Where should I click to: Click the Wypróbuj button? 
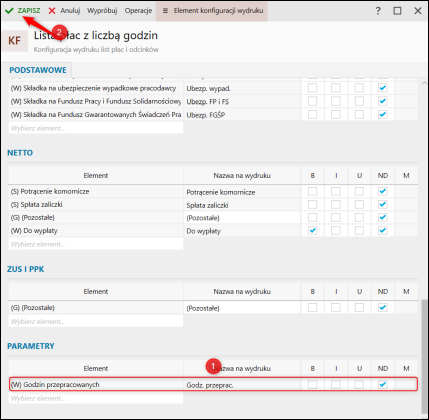coord(102,11)
